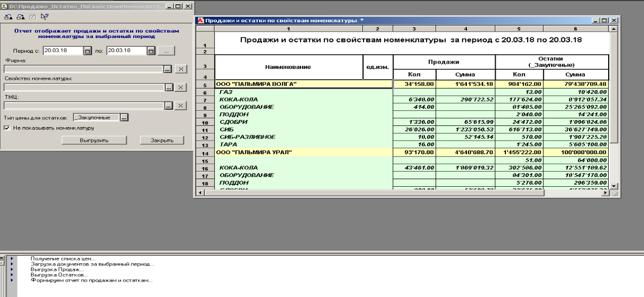This screenshot has width=644, height=297.
Task: Click the 'по' end date input field
Action: point(127,51)
